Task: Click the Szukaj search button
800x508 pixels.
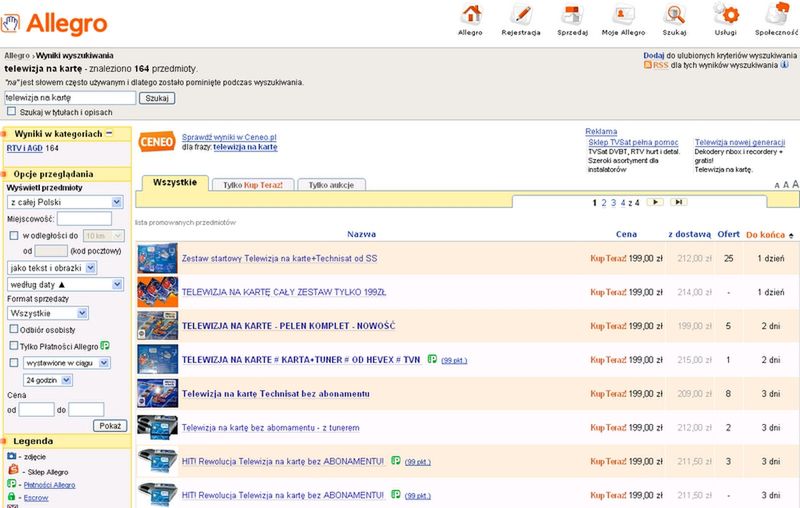Action: 157,98
